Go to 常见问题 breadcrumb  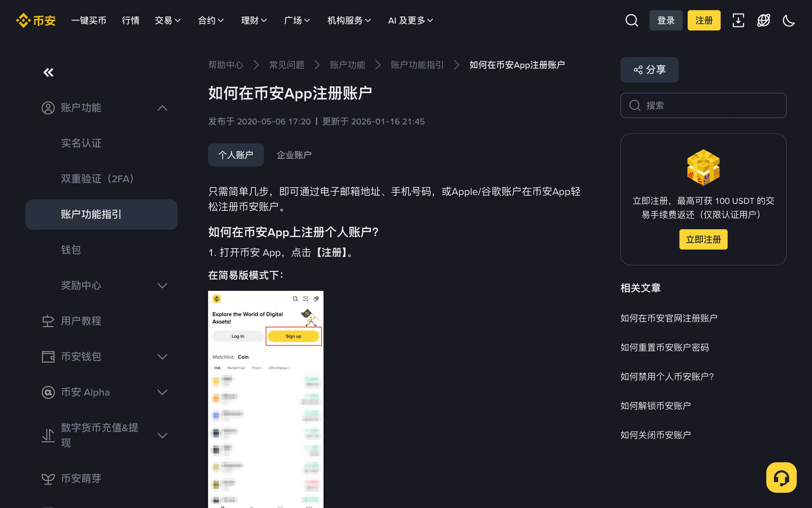pos(287,65)
